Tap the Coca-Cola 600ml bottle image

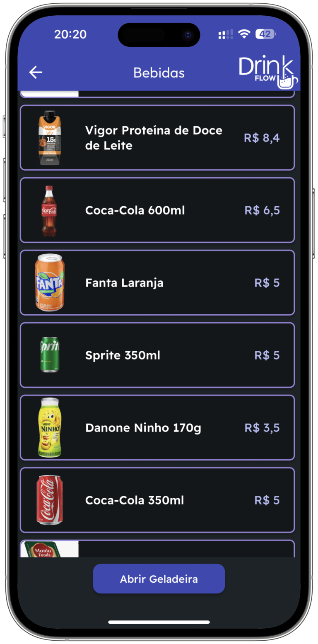coord(50,210)
